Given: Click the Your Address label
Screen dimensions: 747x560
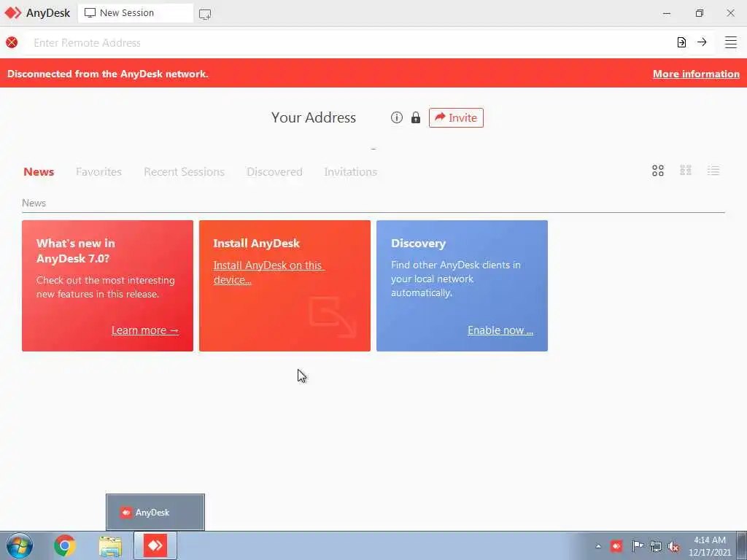Looking at the screenshot, I should tap(314, 117).
